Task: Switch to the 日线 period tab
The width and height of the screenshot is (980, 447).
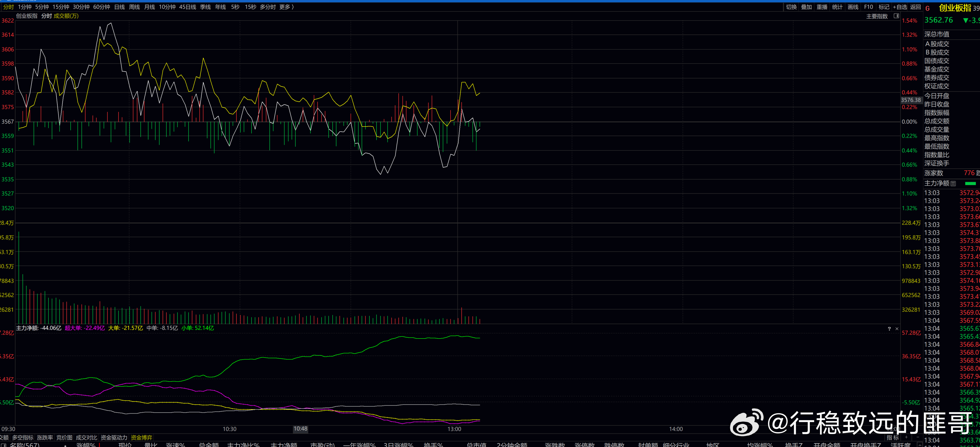Action: 119,7
